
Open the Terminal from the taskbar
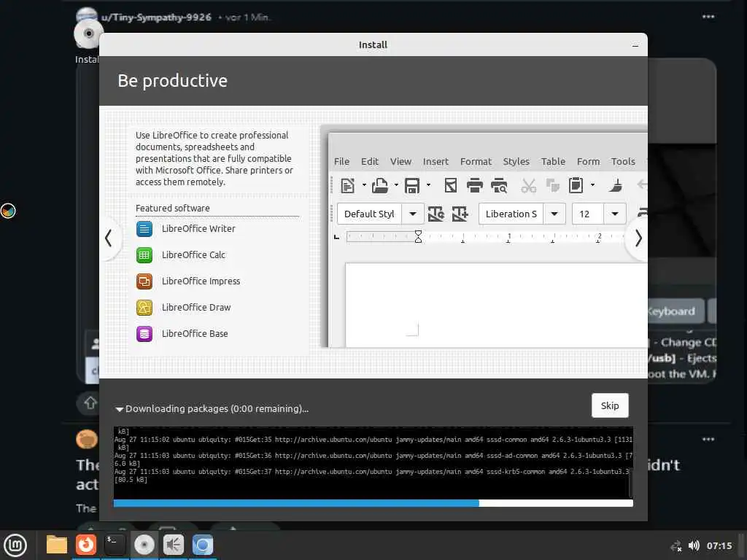point(115,544)
